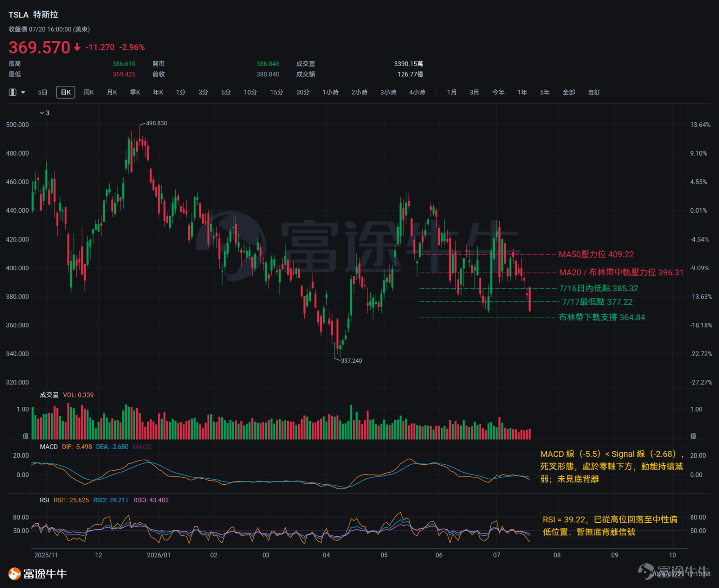Click the change value -11.270

click(100, 47)
